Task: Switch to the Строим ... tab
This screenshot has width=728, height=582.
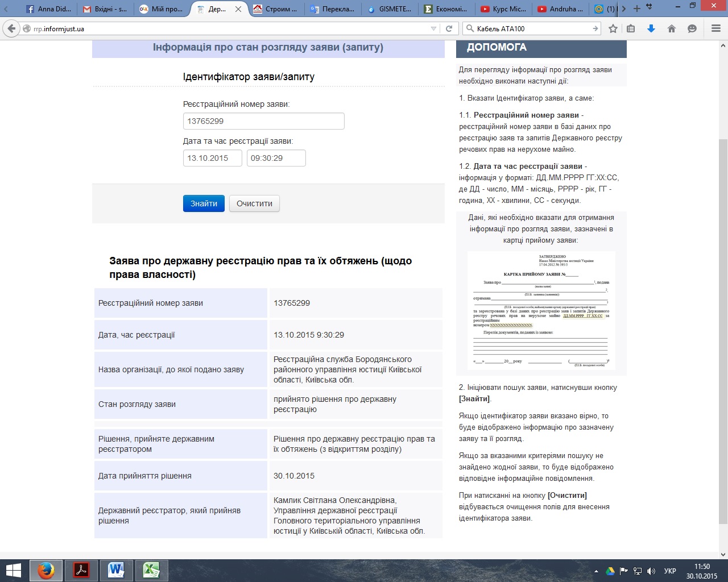Action: (276, 9)
